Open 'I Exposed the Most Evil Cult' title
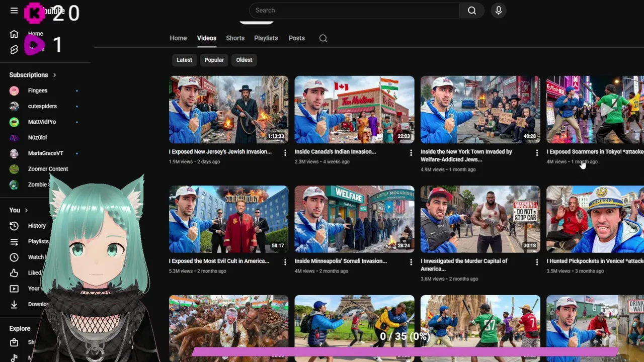 219,261
